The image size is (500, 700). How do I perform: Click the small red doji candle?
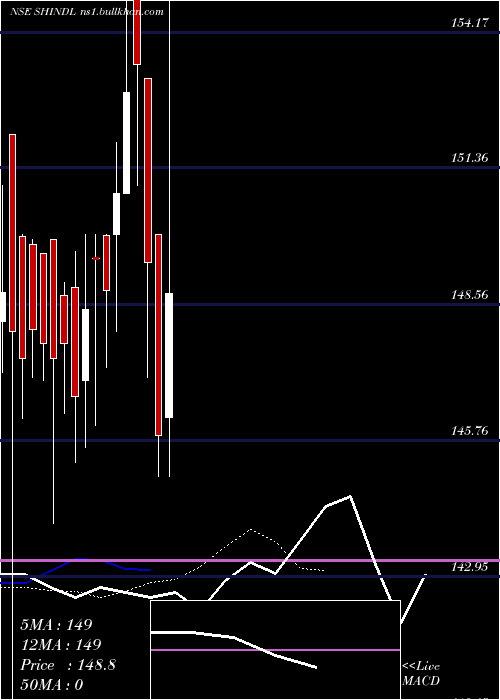point(96,258)
